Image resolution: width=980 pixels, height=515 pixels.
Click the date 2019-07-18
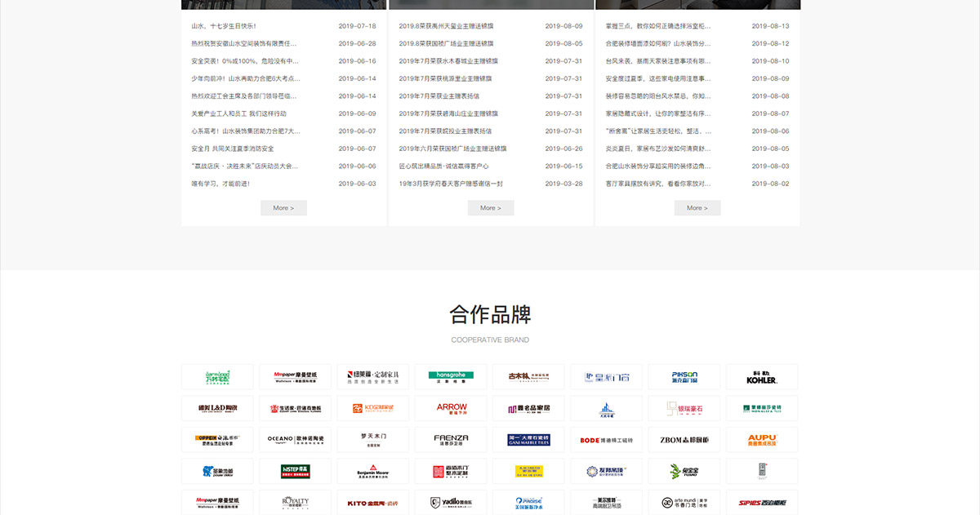[x=358, y=26]
